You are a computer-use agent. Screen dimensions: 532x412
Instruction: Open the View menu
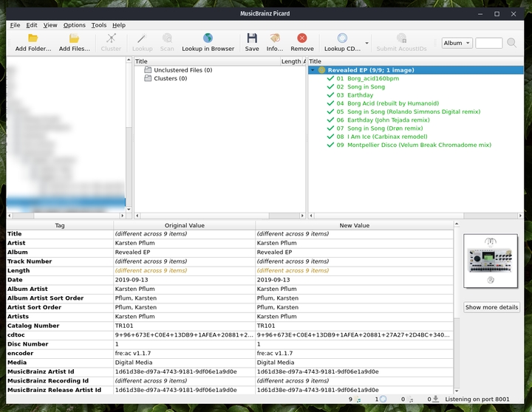[x=50, y=25]
